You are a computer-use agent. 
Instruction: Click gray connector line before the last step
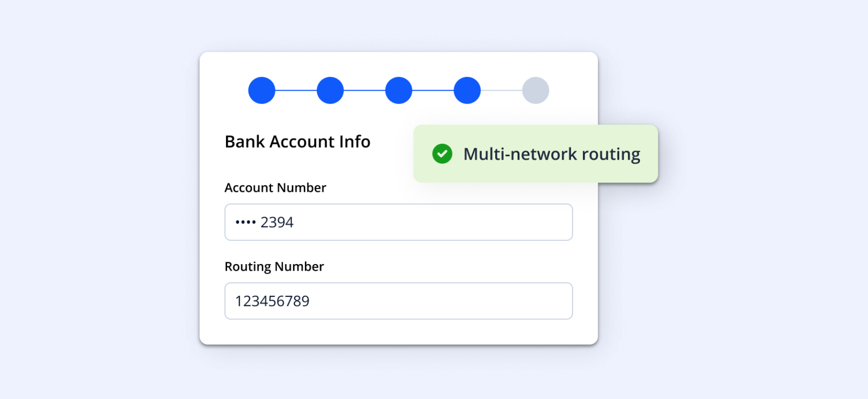[501, 90]
